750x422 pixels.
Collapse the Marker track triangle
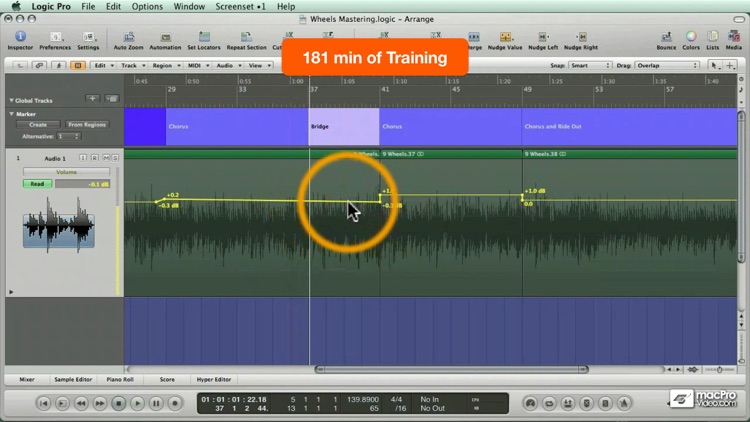point(11,114)
